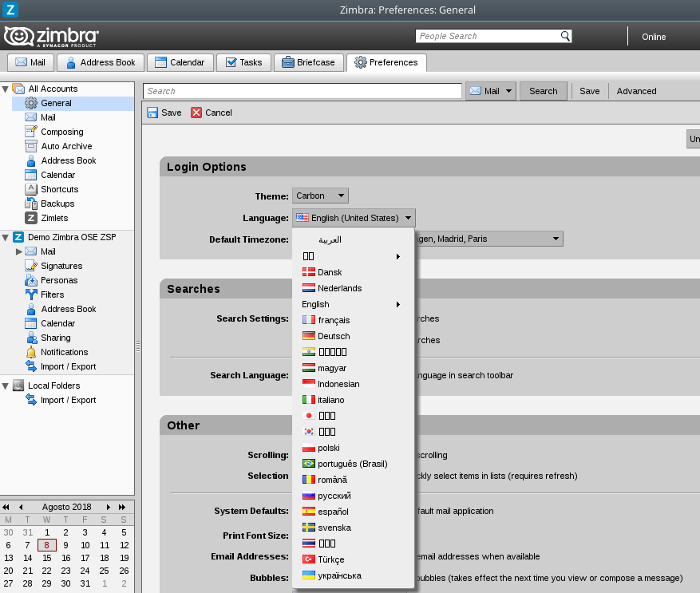The height and width of the screenshot is (593, 700).
Task: Open Filters settings
Action: 52,295
